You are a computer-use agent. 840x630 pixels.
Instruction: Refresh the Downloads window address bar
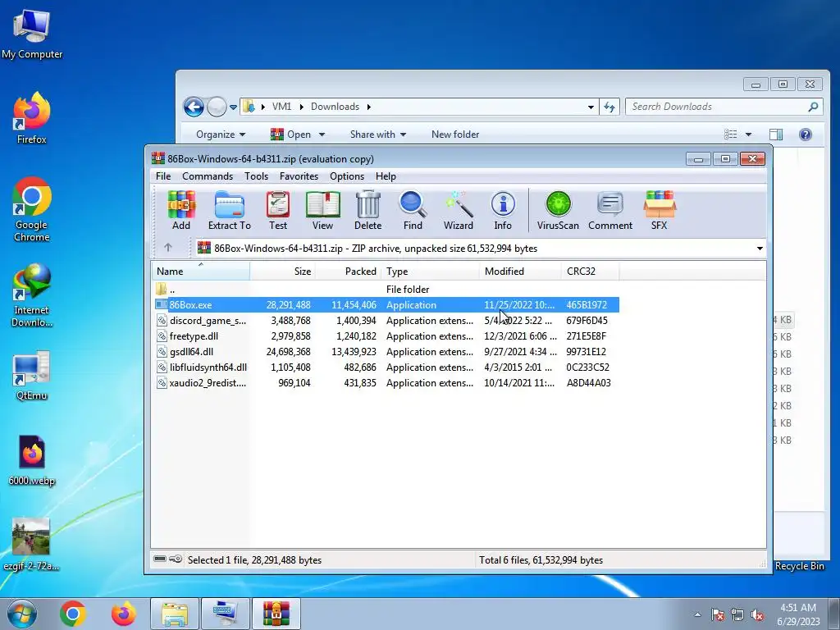tap(609, 107)
